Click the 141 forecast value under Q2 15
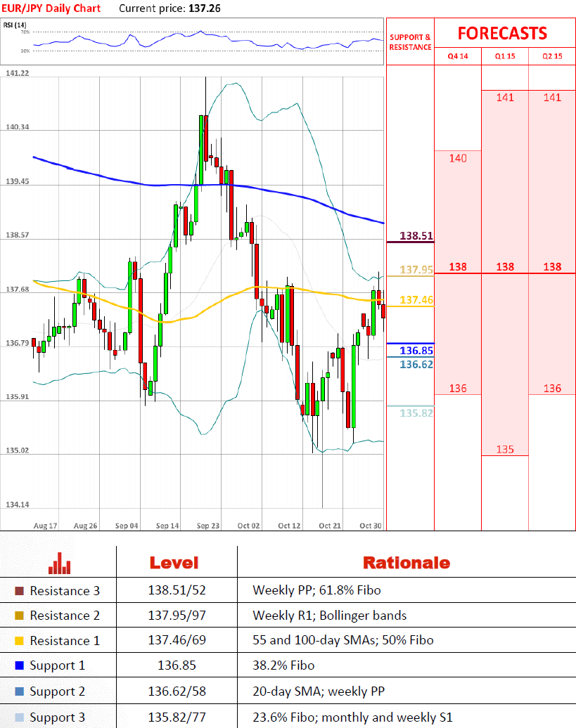This screenshot has height=728, width=576. coord(552,98)
